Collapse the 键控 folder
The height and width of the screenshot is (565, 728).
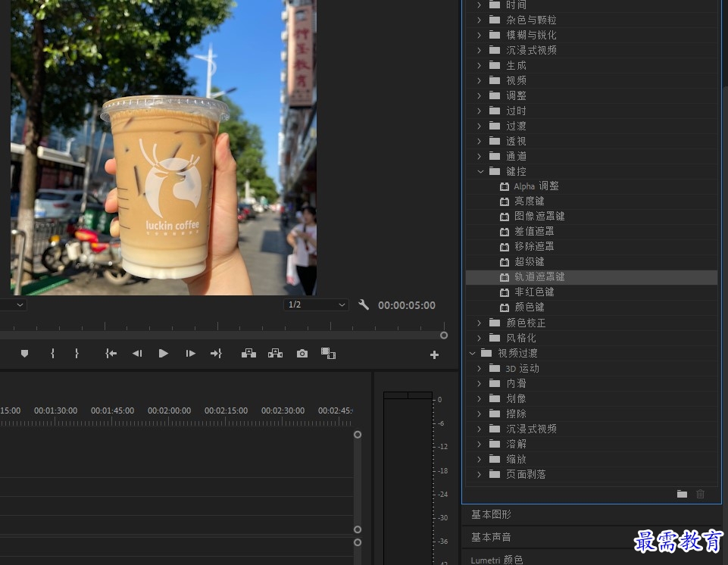pyautogui.click(x=480, y=172)
